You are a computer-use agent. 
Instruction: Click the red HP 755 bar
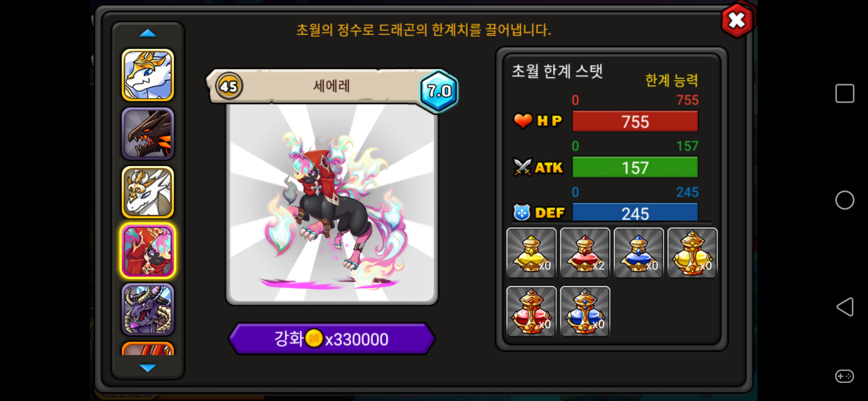pyautogui.click(x=635, y=121)
